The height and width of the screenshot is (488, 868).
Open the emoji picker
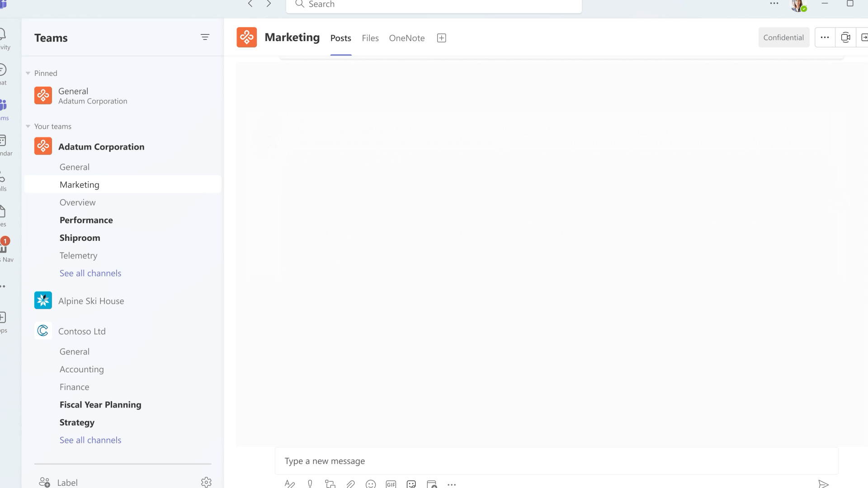pos(371,484)
